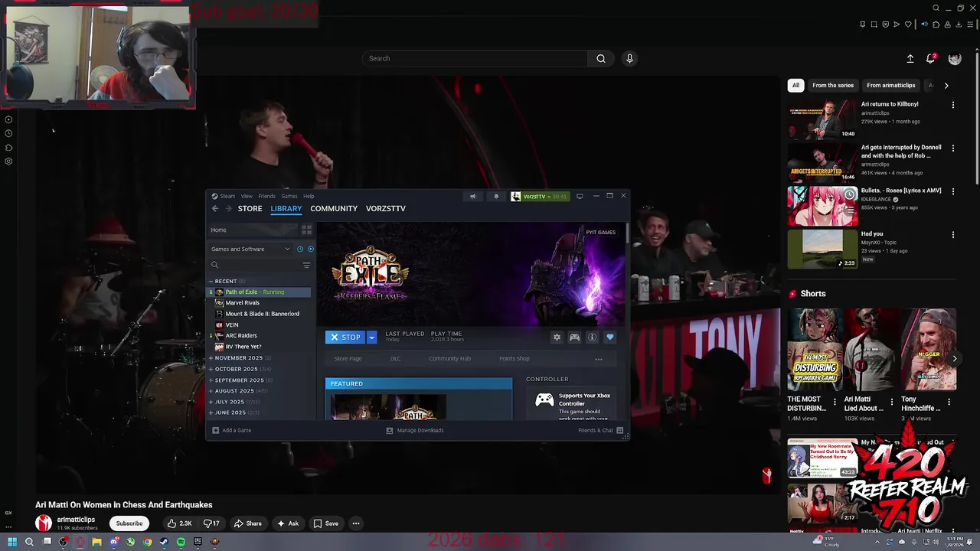
Task: Select Mount & Blade II: Bannerlord
Action: pyautogui.click(x=262, y=314)
